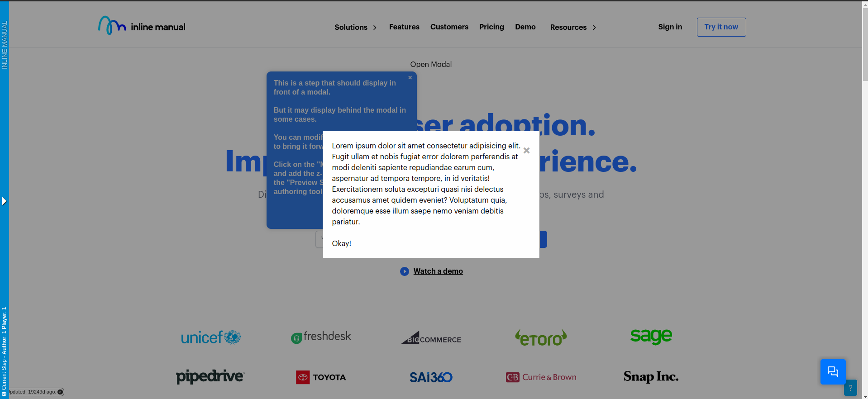Open the Features menu item
The image size is (868, 399).
coord(404,27)
